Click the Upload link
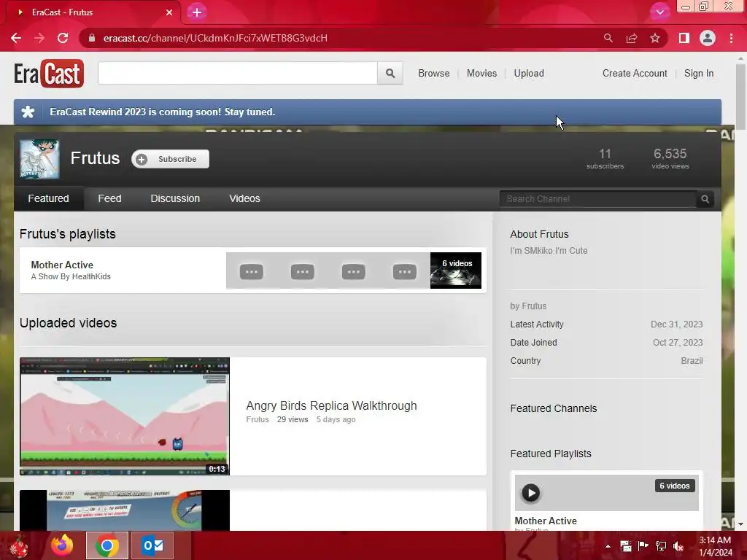This screenshot has height=560, width=747. [529, 74]
